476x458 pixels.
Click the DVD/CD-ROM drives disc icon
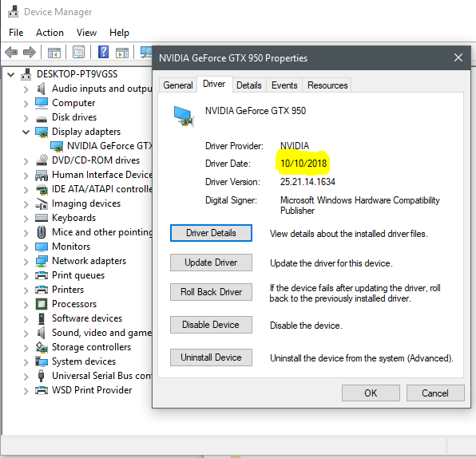[x=42, y=160]
